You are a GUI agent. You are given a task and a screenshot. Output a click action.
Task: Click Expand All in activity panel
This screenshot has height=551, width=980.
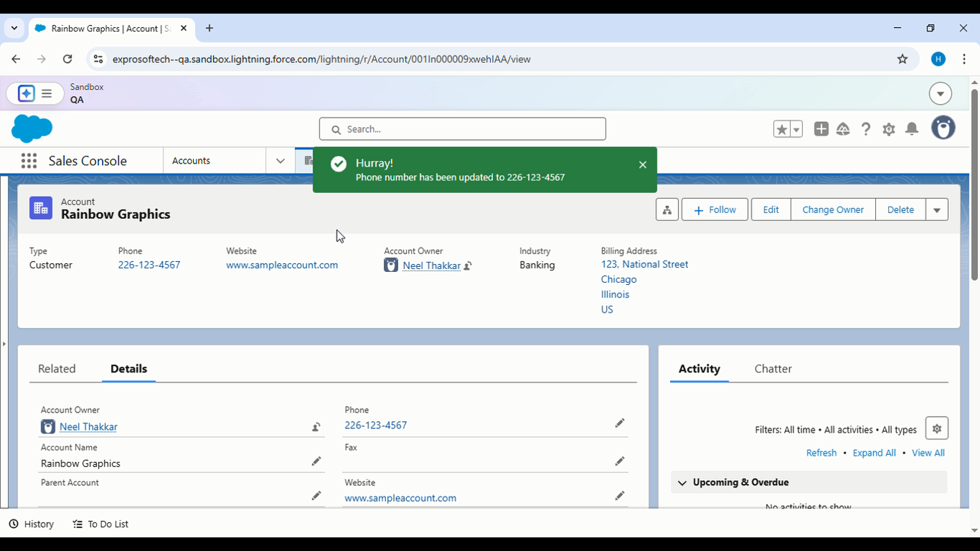[874, 453]
